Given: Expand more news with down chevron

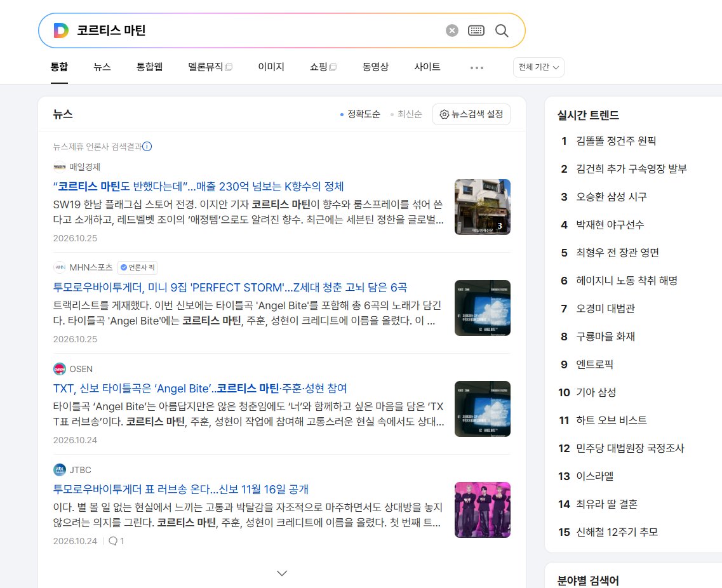Looking at the screenshot, I should tap(282, 573).
